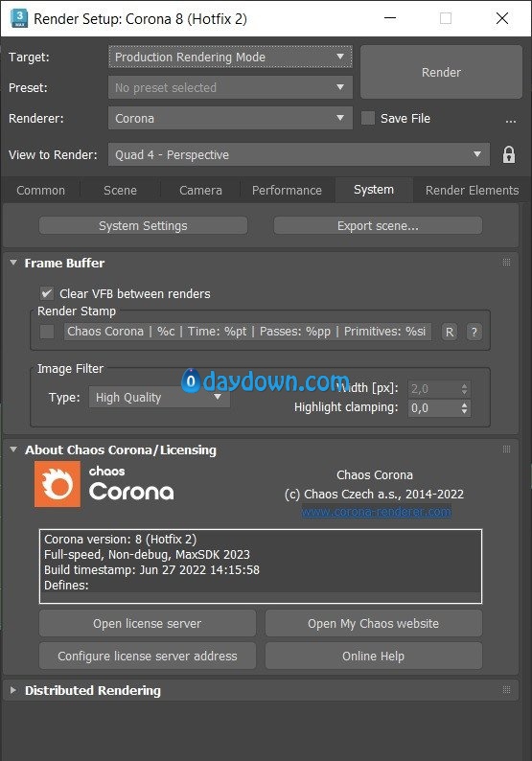
Task: Click the Highlight clamping spinner arrows
Action: click(x=465, y=407)
